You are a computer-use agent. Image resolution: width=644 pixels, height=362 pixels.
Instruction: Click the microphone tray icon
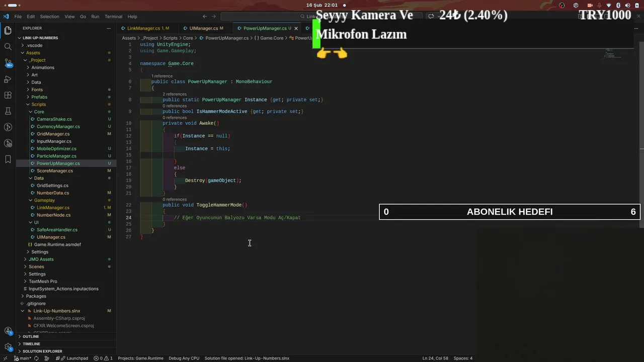click(x=599, y=5)
